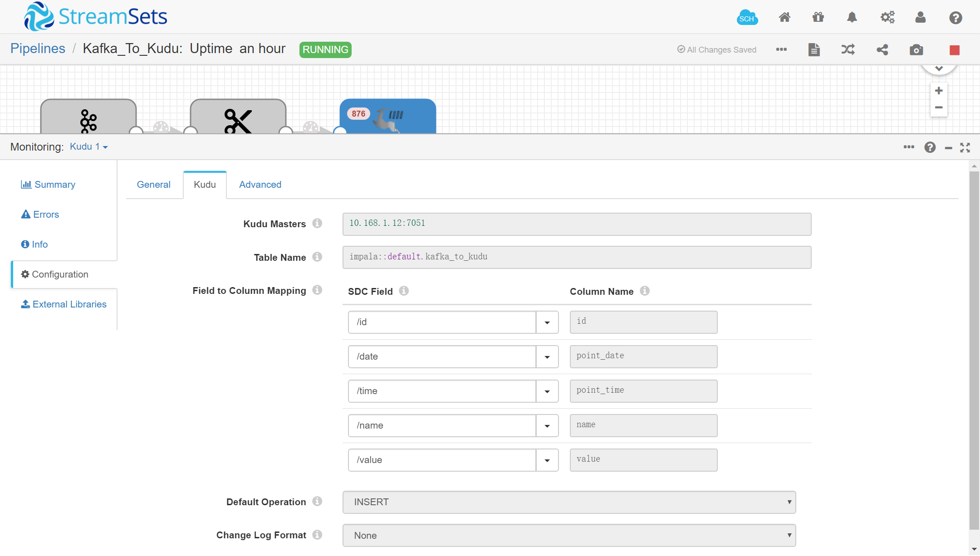The width and height of the screenshot is (980, 556).
Task: Zoom in on the pipeline canvas
Action: click(x=939, y=91)
